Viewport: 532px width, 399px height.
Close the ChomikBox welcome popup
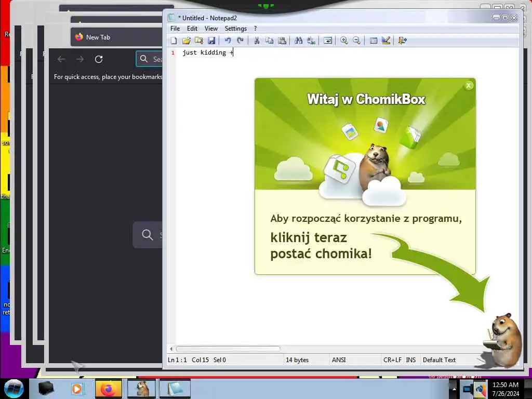[469, 86]
